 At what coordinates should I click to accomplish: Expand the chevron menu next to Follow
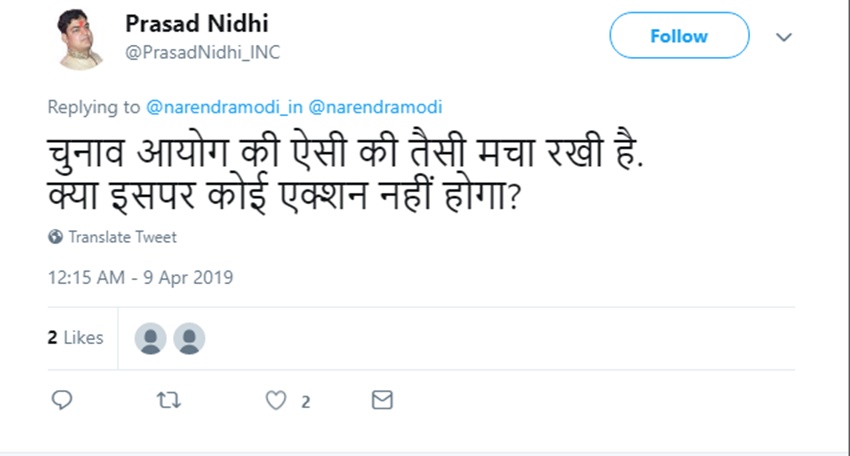[x=784, y=37]
